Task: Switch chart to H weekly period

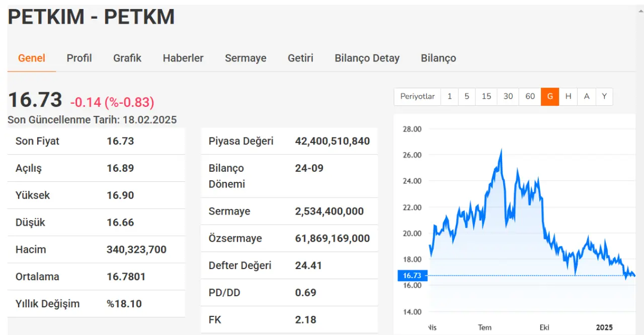Action: coord(568,96)
